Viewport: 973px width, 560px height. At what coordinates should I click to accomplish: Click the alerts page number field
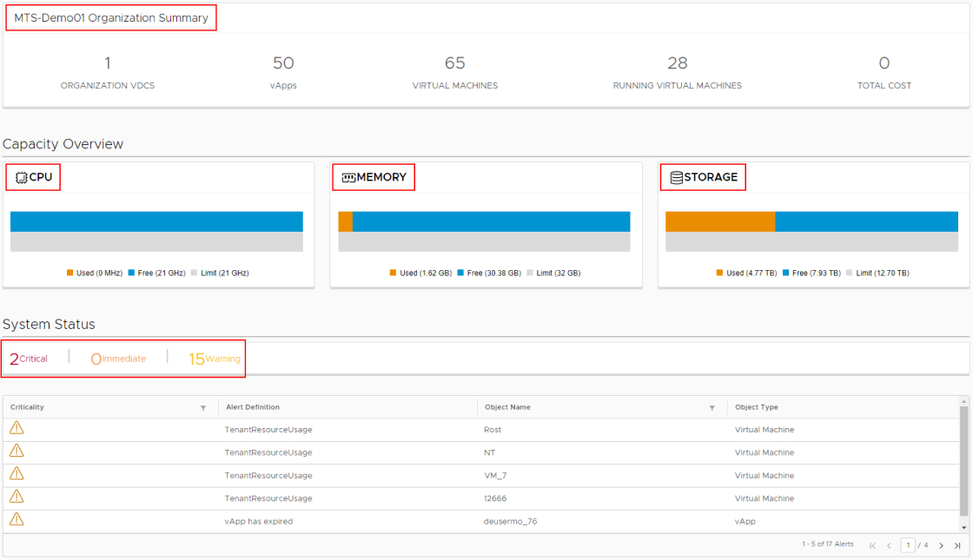[908, 545]
